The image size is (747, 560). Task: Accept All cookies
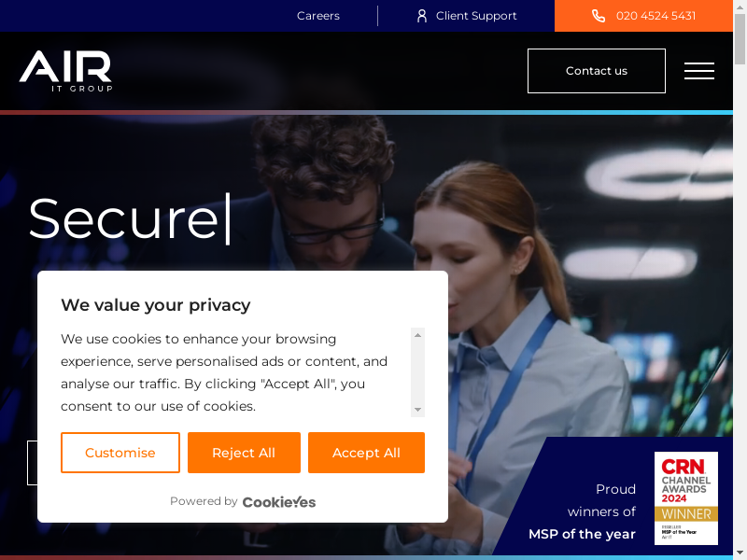pyautogui.click(x=366, y=453)
